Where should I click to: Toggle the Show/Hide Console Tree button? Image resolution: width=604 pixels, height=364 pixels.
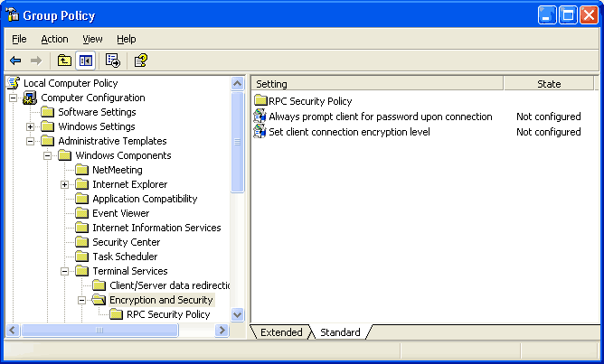(x=86, y=61)
